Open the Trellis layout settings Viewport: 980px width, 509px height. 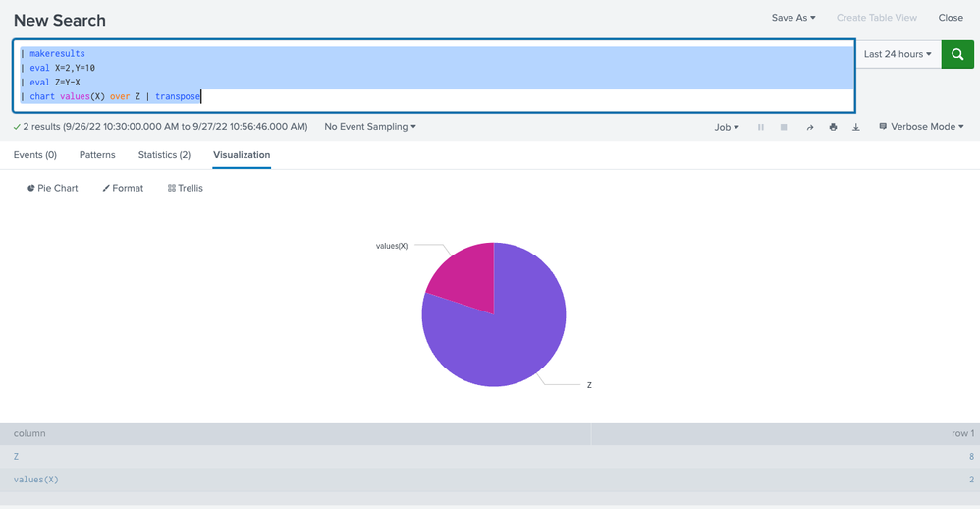(185, 188)
